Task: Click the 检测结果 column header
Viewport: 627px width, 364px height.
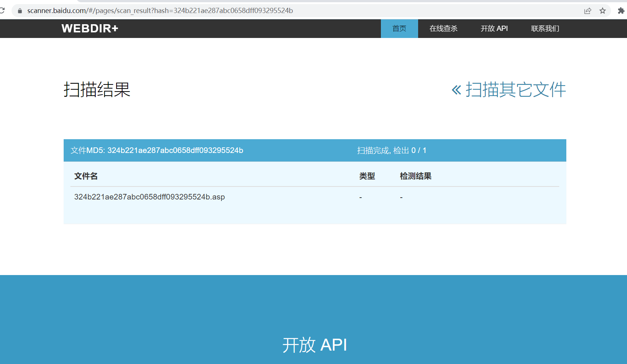Action: [x=416, y=176]
